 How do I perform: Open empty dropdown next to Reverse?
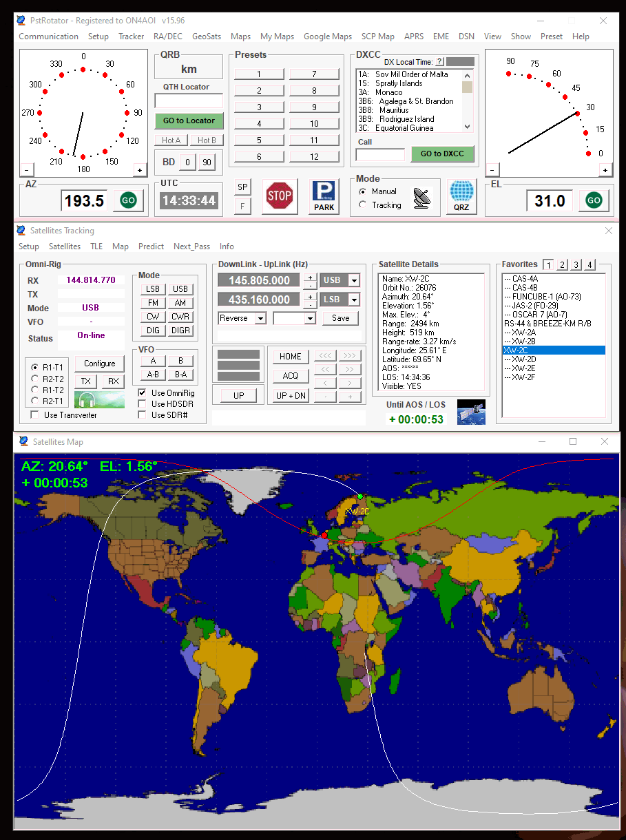tap(310, 318)
